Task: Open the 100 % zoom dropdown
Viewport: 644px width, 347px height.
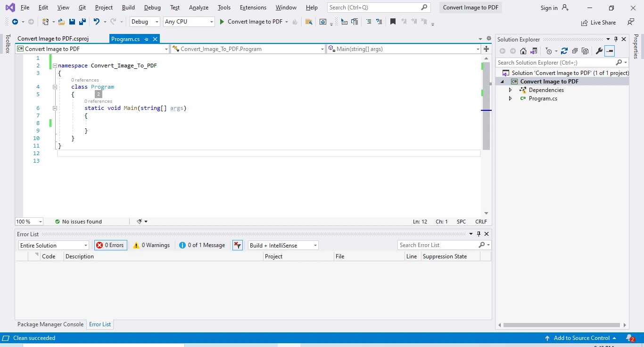Action: tap(29, 222)
